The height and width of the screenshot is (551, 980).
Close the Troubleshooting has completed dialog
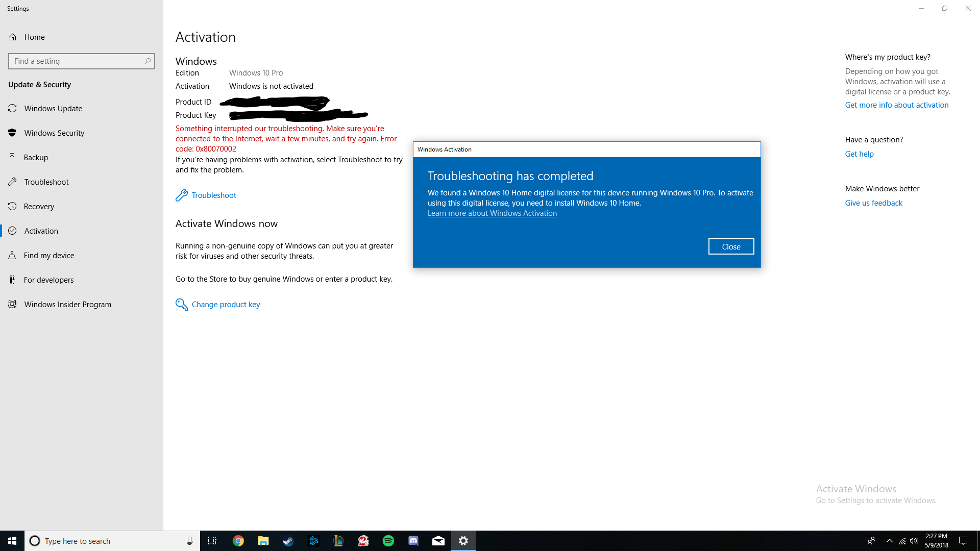[731, 246]
